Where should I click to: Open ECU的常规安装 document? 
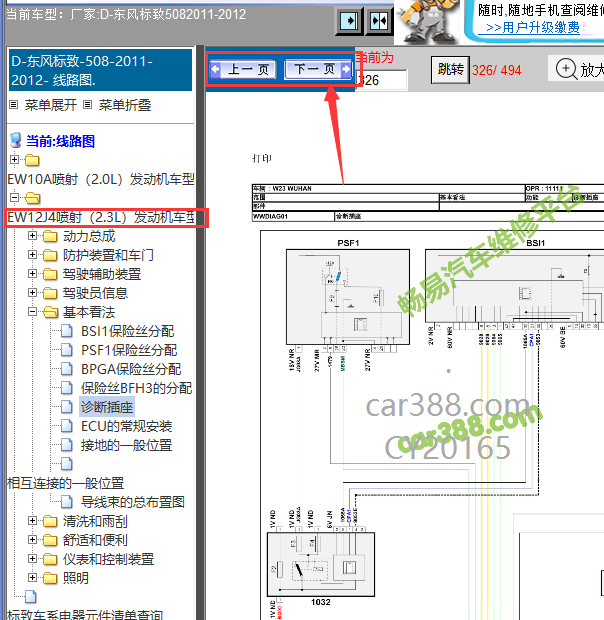pyautogui.click(x=126, y=426)
